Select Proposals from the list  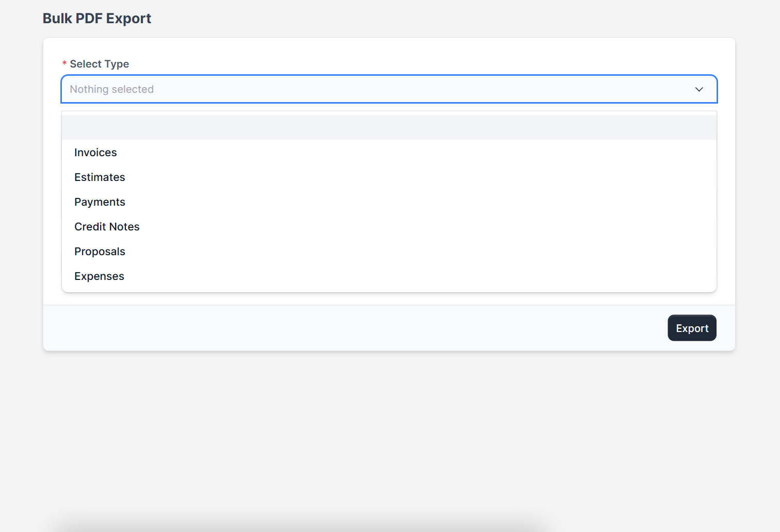tap(389, 252)
